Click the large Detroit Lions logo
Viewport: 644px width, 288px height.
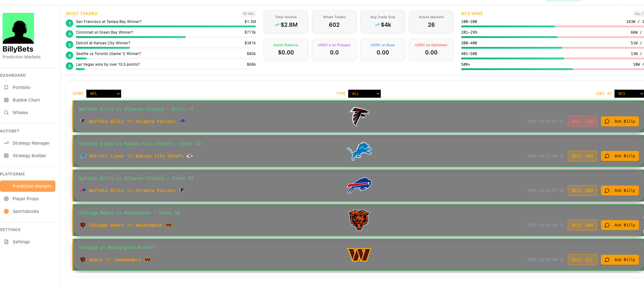359,151
